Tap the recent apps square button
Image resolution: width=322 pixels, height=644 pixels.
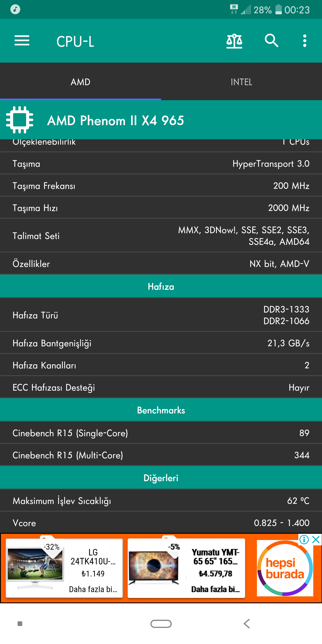point(20,623)
